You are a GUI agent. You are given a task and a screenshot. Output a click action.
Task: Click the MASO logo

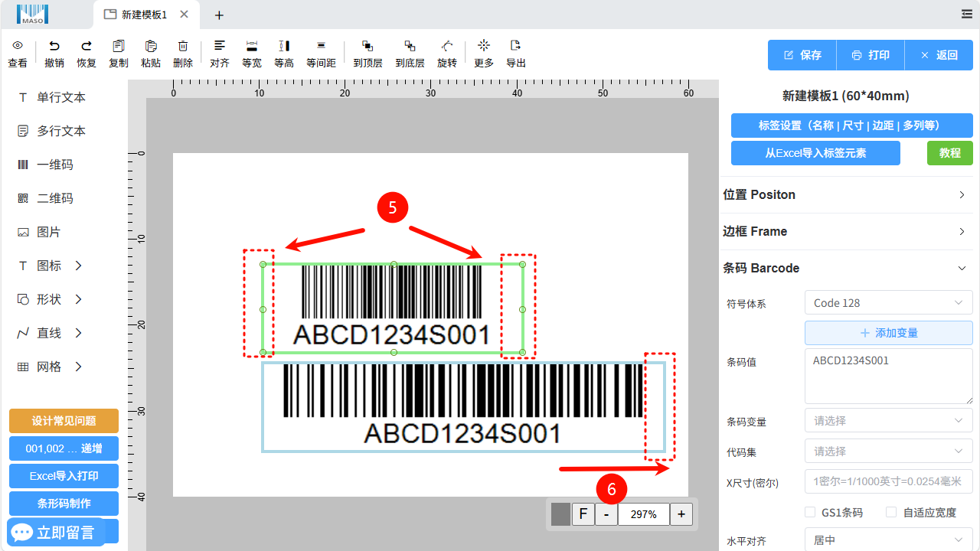(32, 14)
